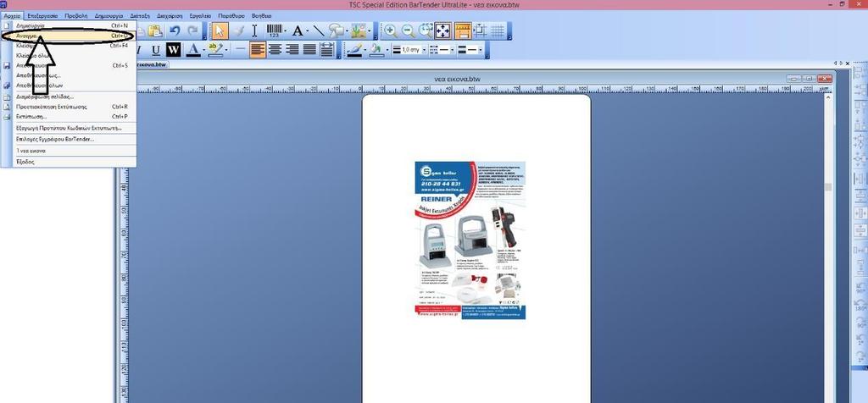Click the line color pen icon

(353, 50)
